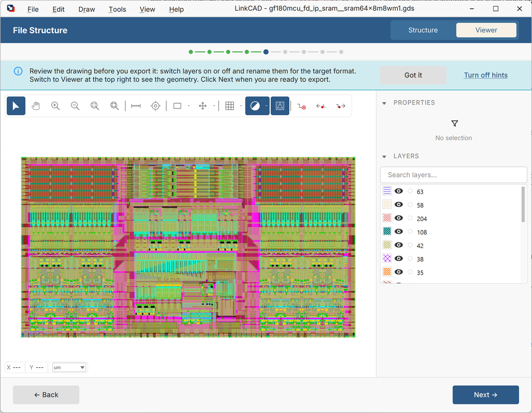Click the right-arrow vertex icon
The image size is (532, 413).
pyautogui.click(x=341, y=106)
